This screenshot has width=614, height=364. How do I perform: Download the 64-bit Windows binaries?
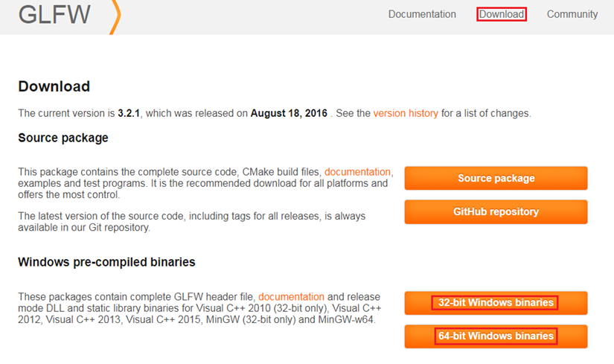496,336
